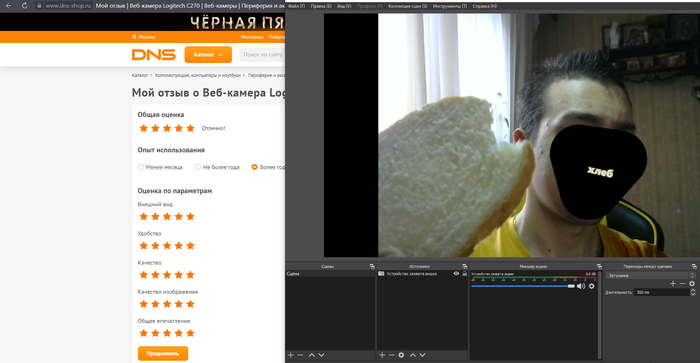Undock the Микшер аудио panel
Viewport: 700px width, 363px height.
coord(599,267)
